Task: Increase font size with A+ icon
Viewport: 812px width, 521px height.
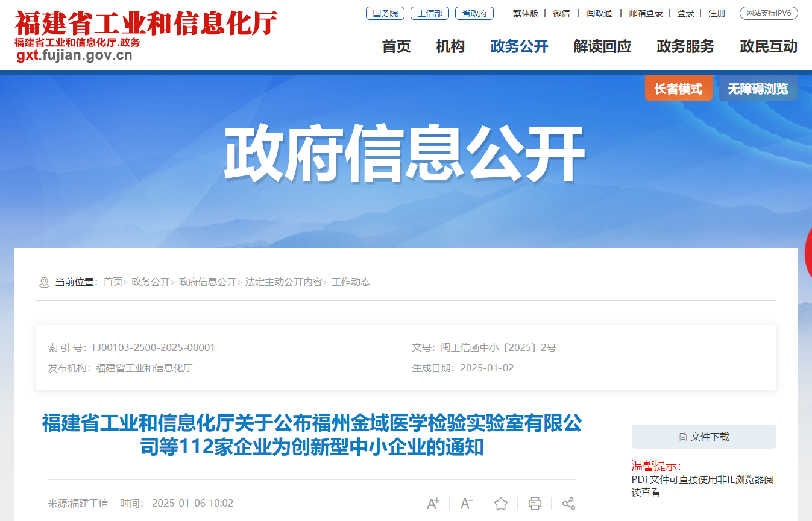Action: [433, 504]
